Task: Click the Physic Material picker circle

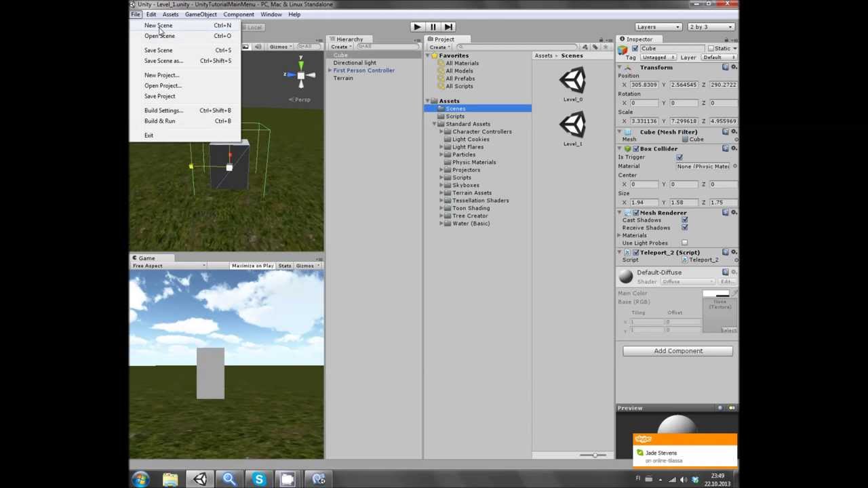Action: coord(734,166)
